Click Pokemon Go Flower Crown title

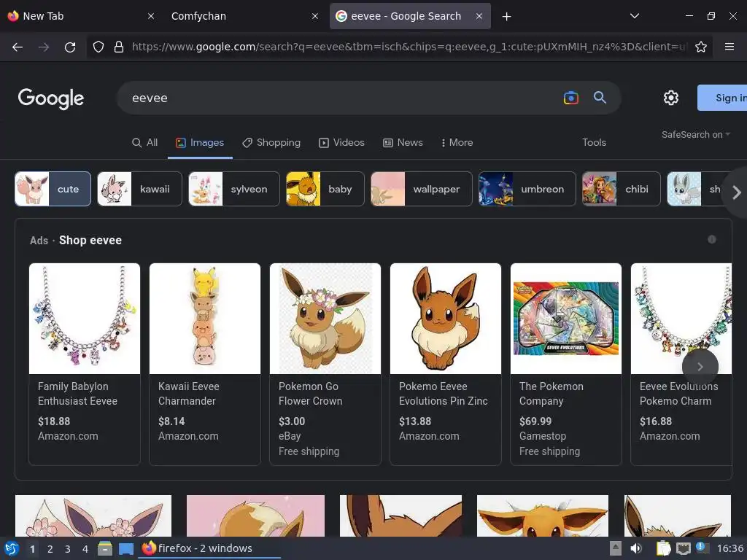pyautogui.click(x=310, y=394)
